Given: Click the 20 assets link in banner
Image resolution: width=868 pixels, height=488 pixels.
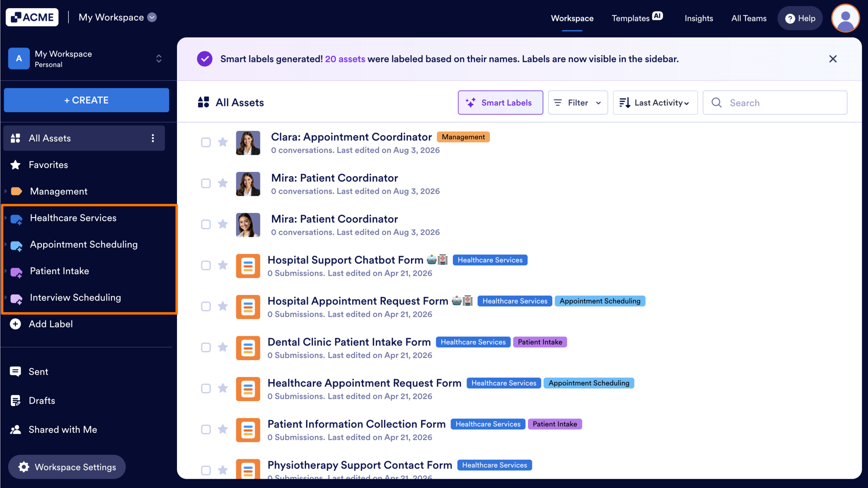Looking at the screenshot, I should [x=345, y=59].
